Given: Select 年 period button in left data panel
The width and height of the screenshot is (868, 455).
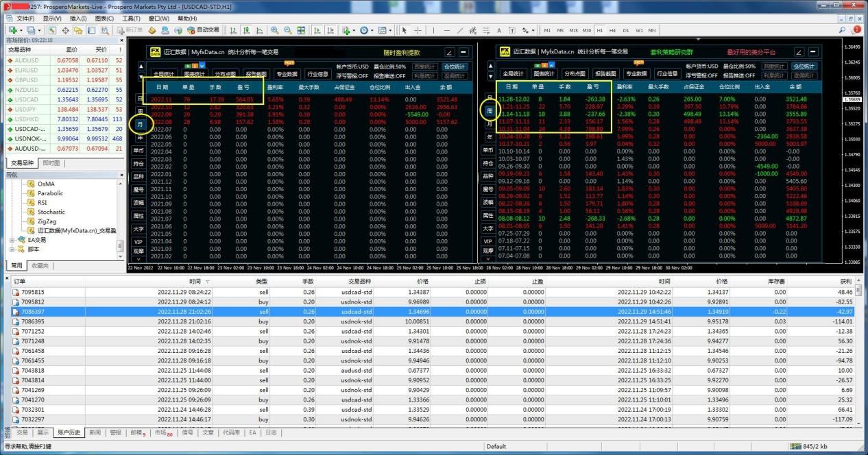Looking at the screenshot, I should [141, 137].
